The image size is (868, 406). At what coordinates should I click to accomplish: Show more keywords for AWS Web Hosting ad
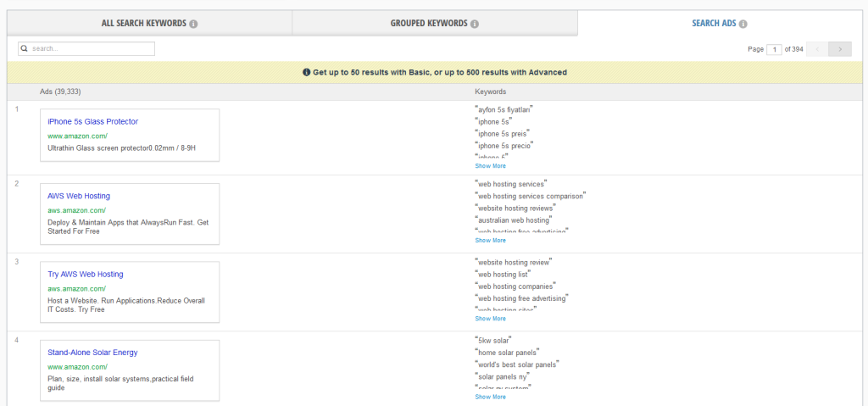490,241
